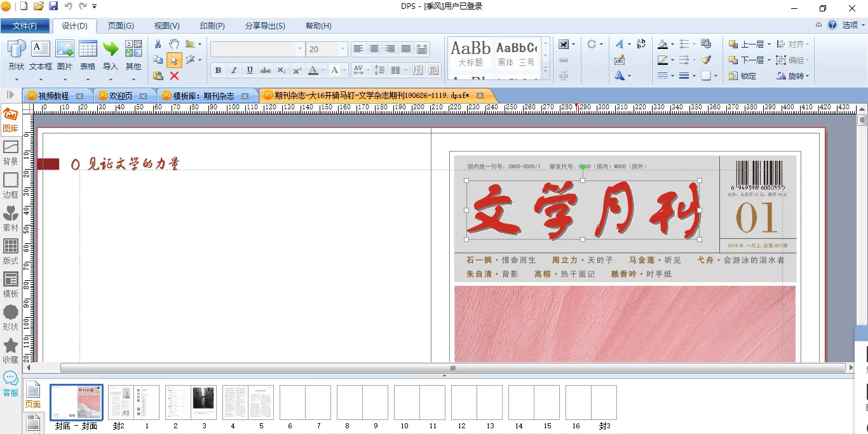Image resolution: width=868 pixels, height=434 pixels.
Task: Expand the 下一层 send backward dropdown
Action: pos(769,60)
